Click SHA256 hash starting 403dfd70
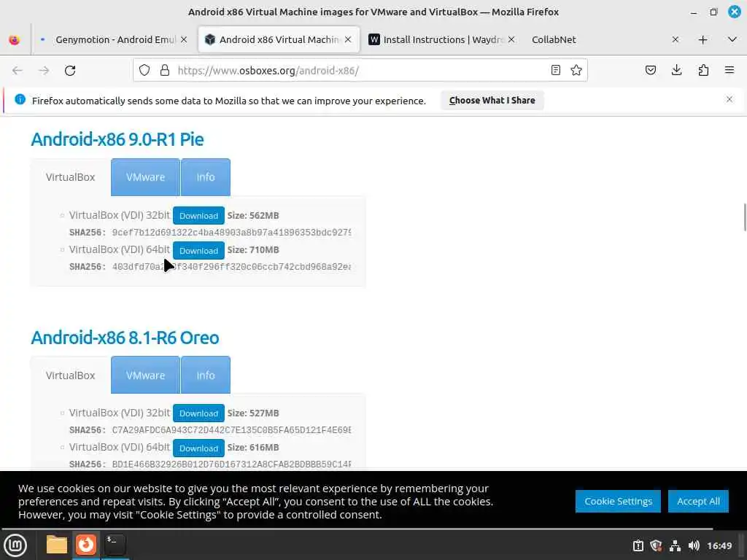Viewport: 747px width, 560px height. click(x=231, y=267)
